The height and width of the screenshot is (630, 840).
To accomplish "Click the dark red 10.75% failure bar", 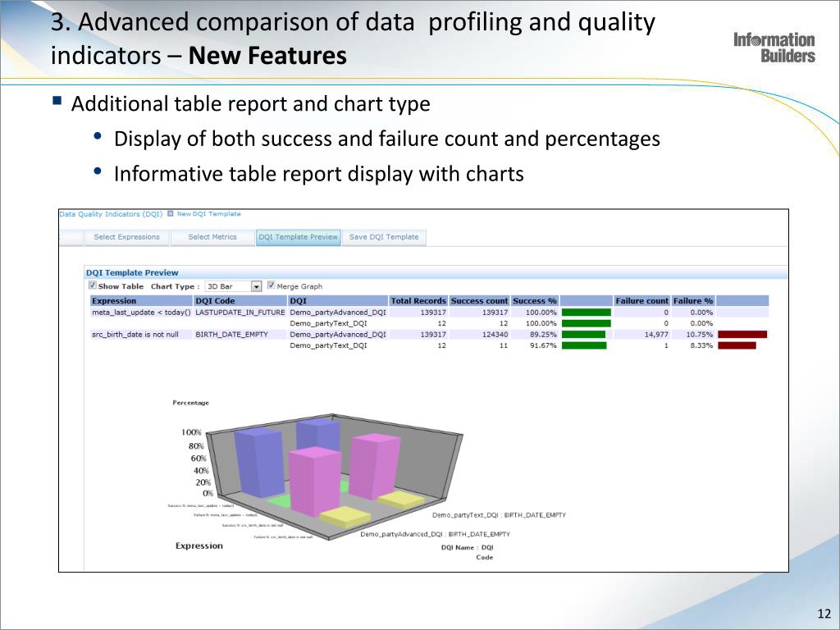I will (x=742, y=335).
